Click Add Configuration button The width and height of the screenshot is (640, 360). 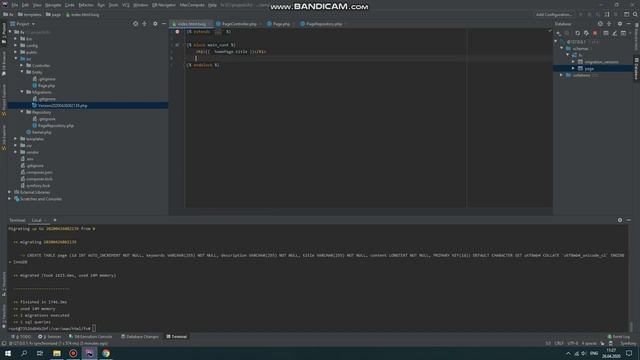554,14
